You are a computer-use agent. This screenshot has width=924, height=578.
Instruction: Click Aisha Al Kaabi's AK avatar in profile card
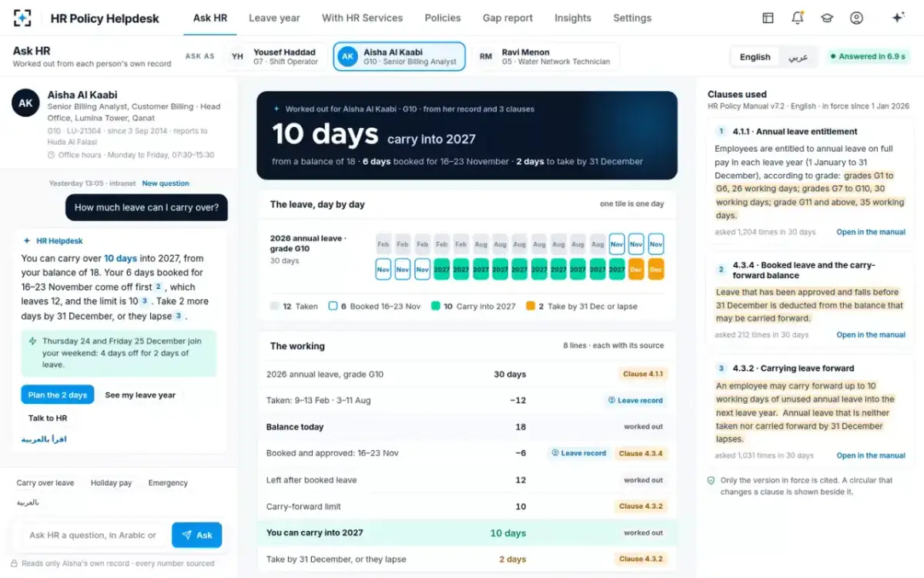25,102
